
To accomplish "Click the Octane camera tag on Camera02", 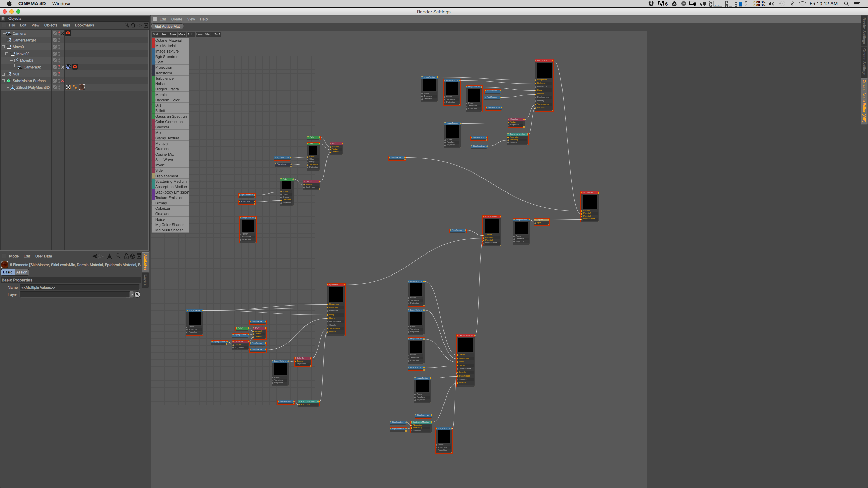I will coord(75,67).
